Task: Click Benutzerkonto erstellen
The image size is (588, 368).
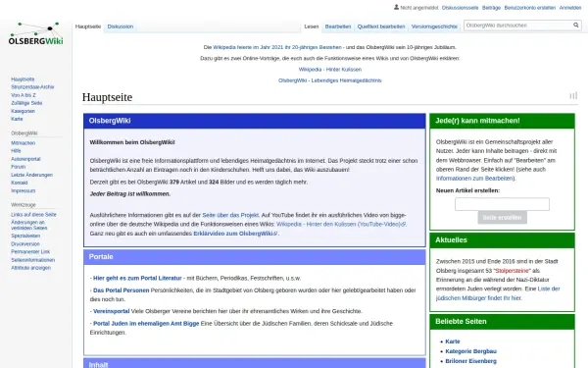Action: 530,8
